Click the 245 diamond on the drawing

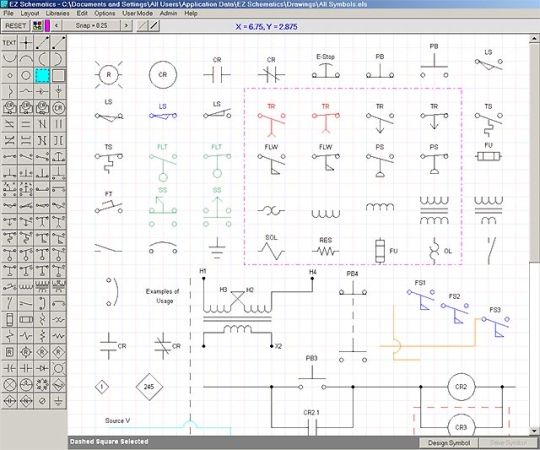pyautogui.click(x=149, y=387)
